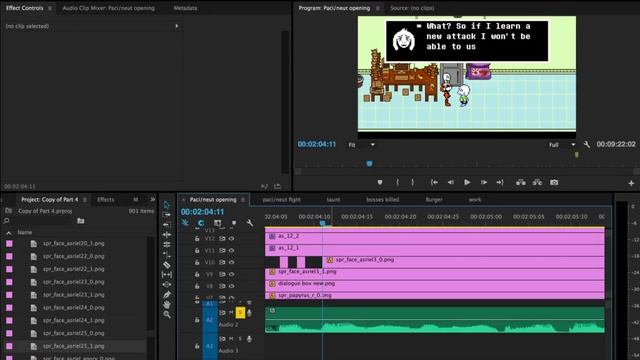Screen dimensions: 640x360
Task: Open Project panel menu
Action: [x=85, y=200]
